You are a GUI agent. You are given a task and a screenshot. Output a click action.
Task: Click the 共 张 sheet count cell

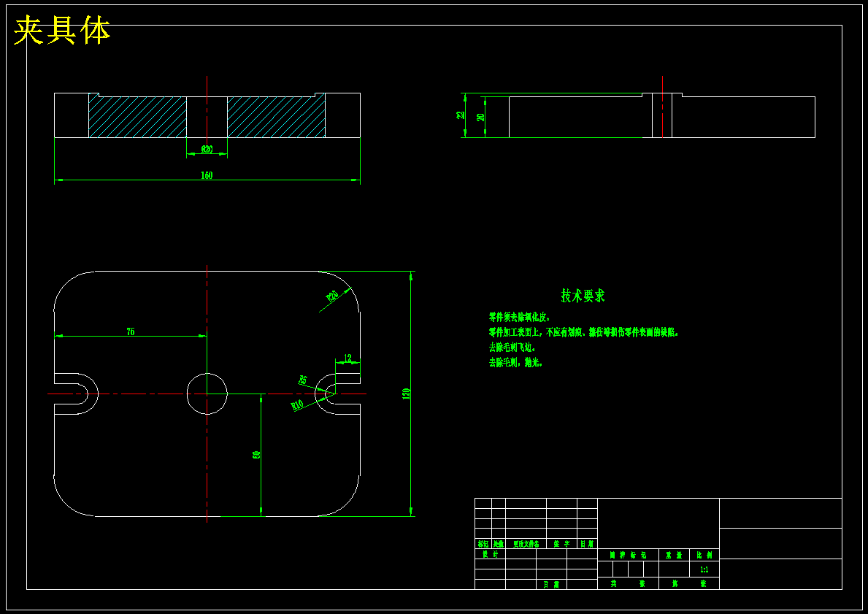(x=629, y=583)
